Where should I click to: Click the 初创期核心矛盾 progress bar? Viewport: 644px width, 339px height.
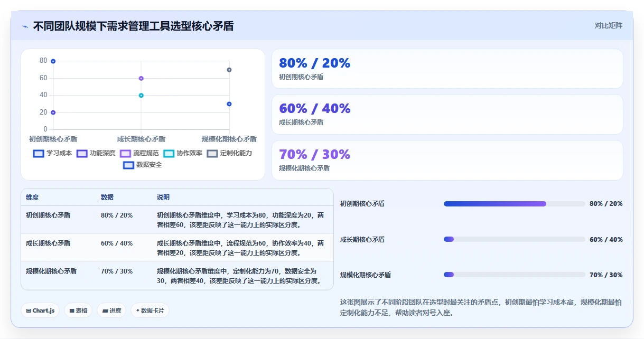pyautogui.click(x=515, y=204)
